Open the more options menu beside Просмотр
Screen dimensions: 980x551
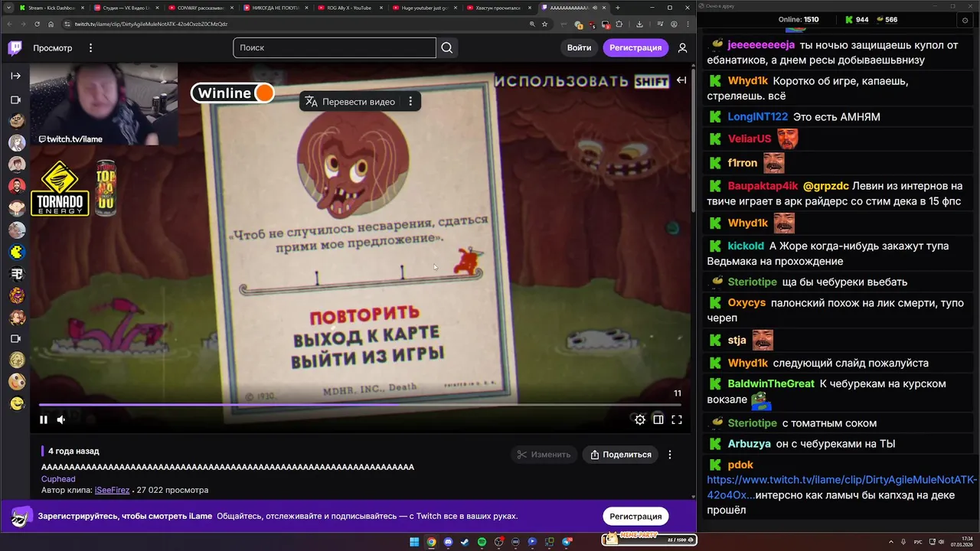[x=90, y=47]
